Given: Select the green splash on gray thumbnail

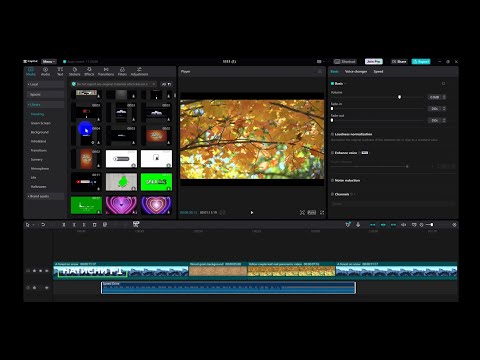Looking at the screenshot, I should pos(121,182).
